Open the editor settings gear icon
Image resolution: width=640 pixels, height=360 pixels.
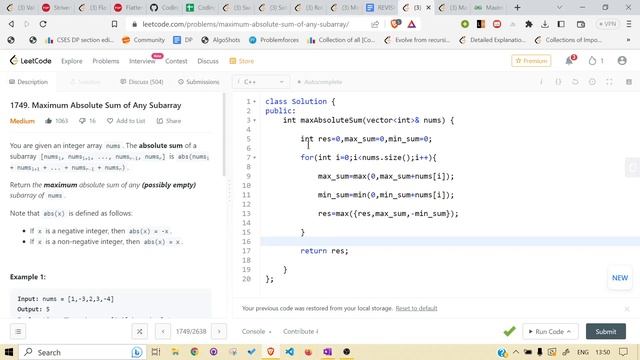click(x=592, y=82)
